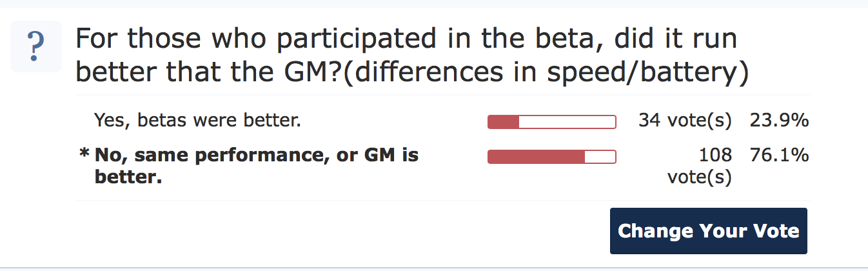
Task: Click the empty white end of No bar
Action: (x=600, y=157)
